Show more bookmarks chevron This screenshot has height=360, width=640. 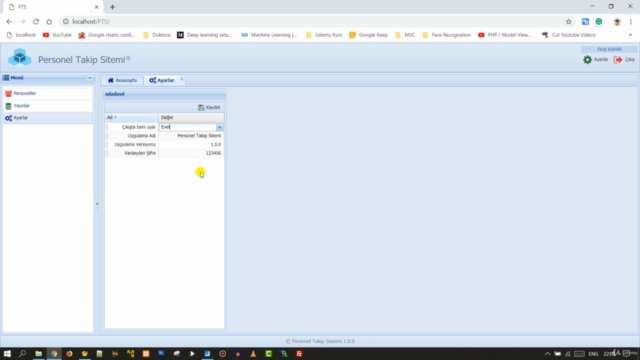pyautogui.click(x=630, y=35)
